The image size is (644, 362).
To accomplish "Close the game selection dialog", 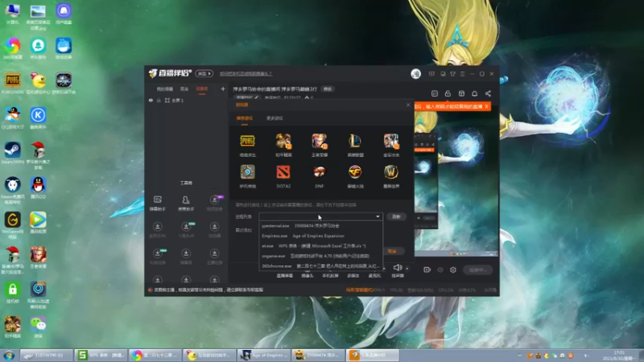I will 408,105.
